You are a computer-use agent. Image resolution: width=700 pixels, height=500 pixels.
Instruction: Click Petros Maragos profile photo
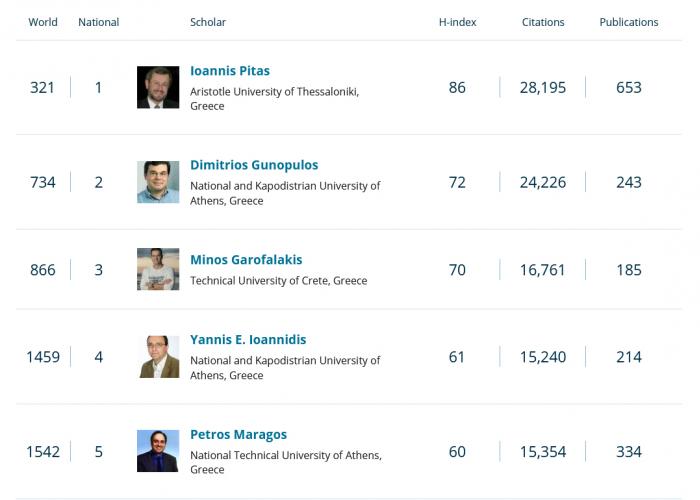pos(158,451)
